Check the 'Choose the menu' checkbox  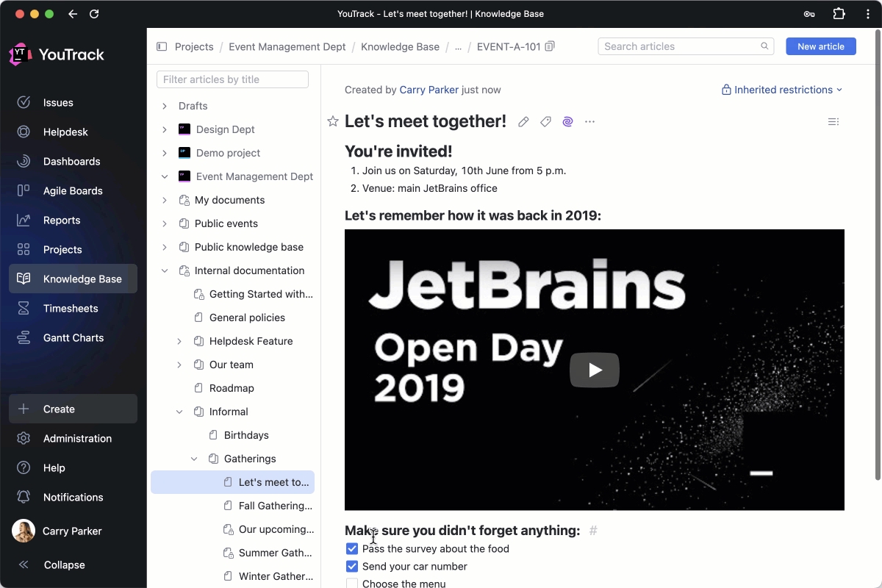coord(352,584)
